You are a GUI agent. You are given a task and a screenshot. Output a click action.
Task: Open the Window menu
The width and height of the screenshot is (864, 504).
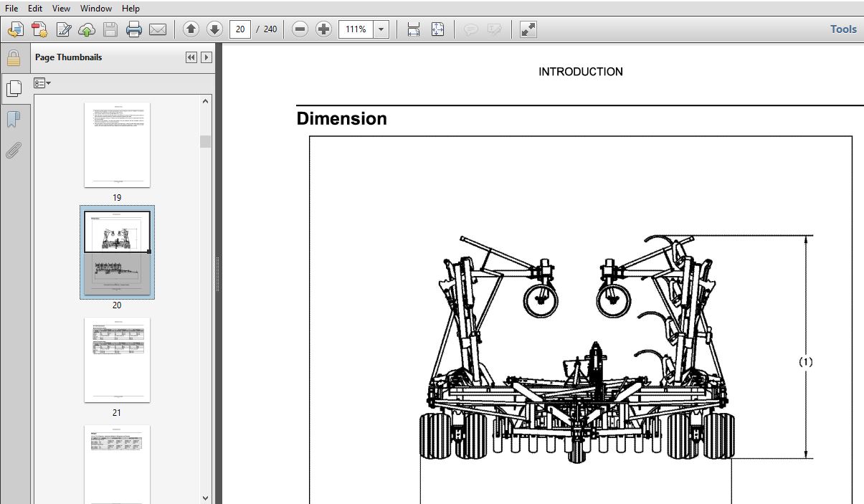pyautogui.click(x=96, y=9)
